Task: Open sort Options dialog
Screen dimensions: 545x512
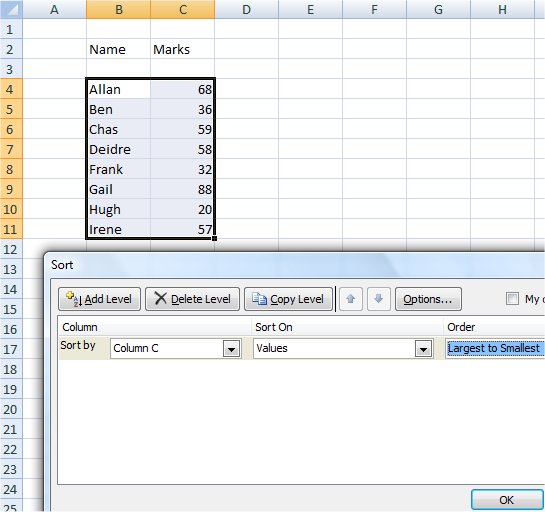Action: tap(428, 299)
